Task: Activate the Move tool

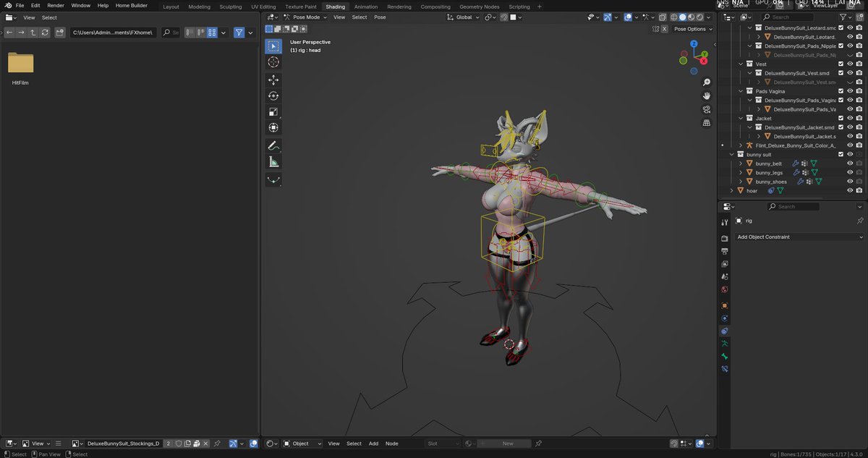Action: point(273,80)
